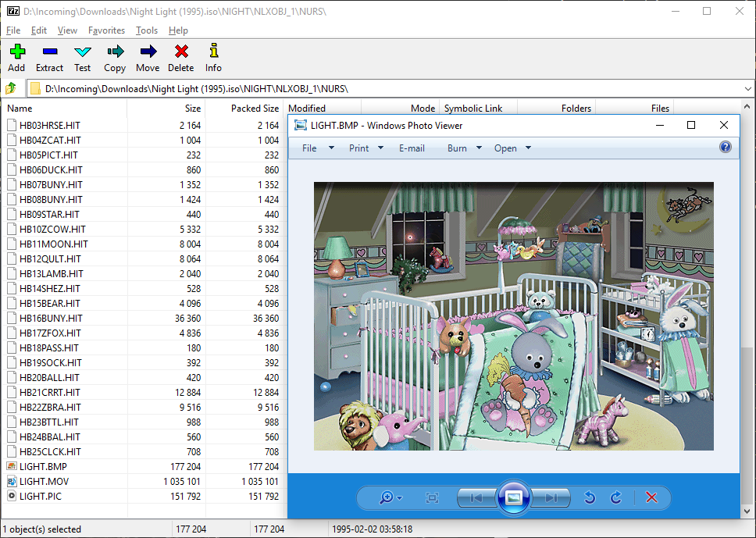Select the HB09STAR.HIT file

tap(49, 215)
